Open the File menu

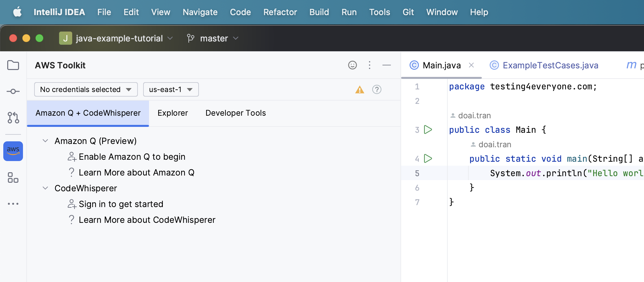click(104, 12)
